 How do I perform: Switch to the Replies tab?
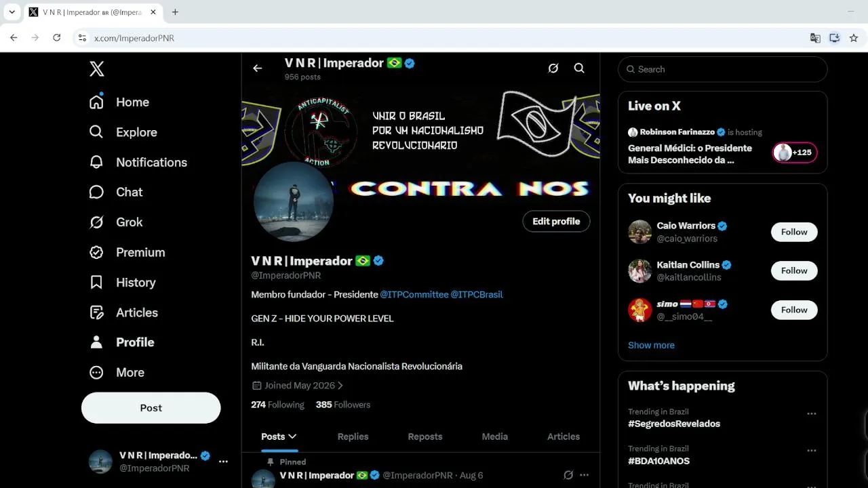(x=353, y=436)
